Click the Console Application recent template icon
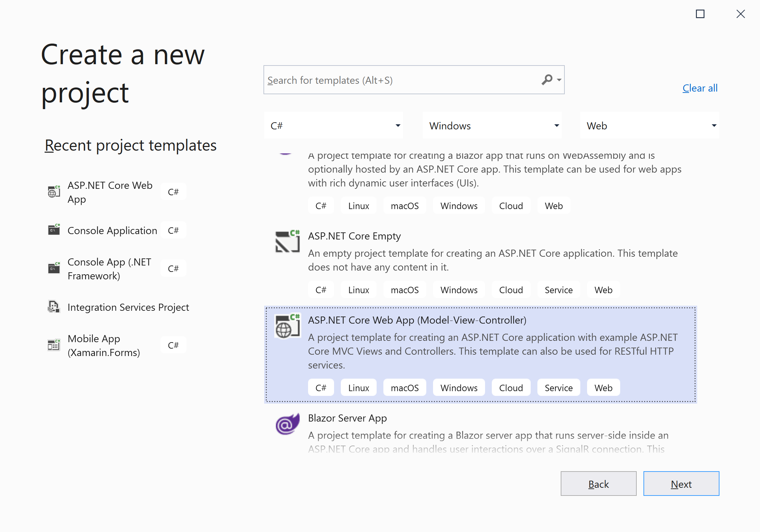This screenshot has height=532, width=760. coord(54,230)
